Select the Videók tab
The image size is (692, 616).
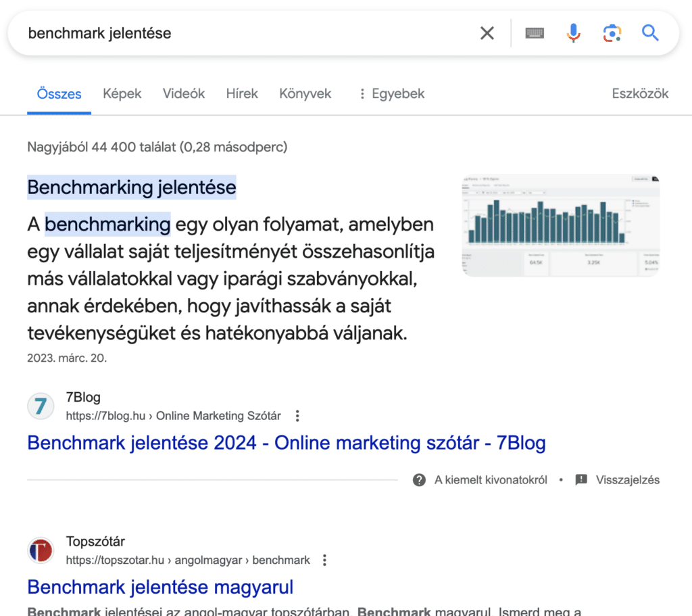pos(183,94)
